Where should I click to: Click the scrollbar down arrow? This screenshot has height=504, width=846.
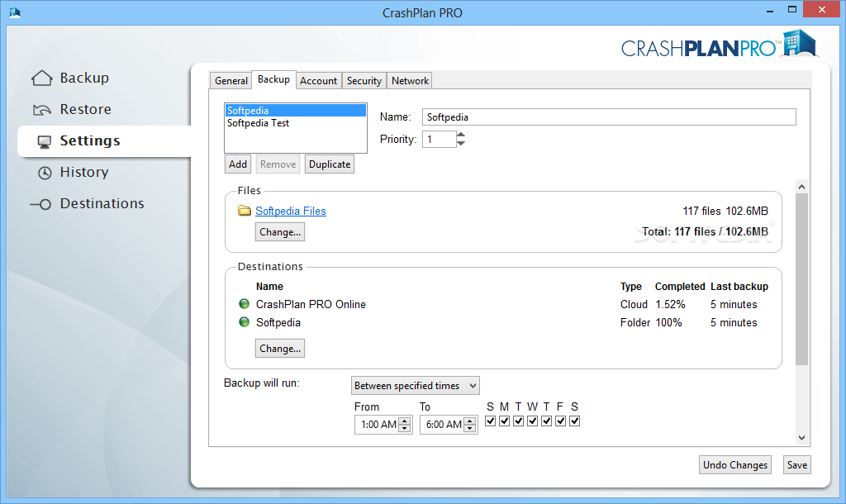(801, 438)
